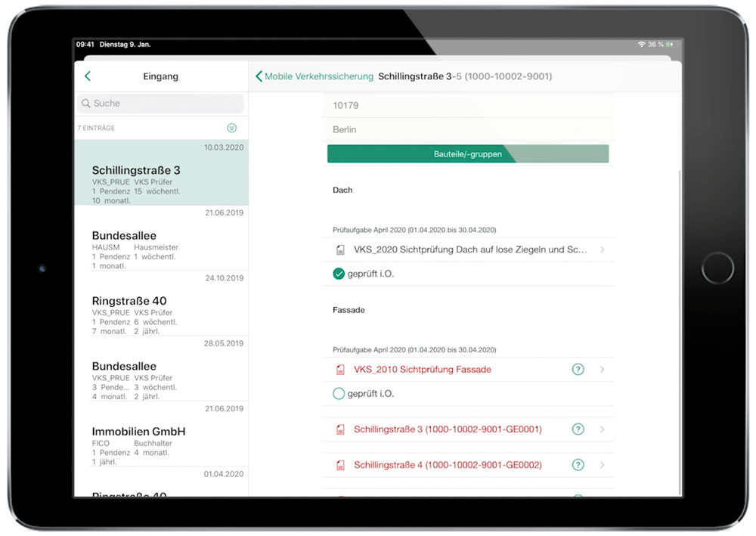Click the help icon for Schillingstraße 3 GE0001
The height and width of the screenshot is (536, 756).
coord(578,429)
